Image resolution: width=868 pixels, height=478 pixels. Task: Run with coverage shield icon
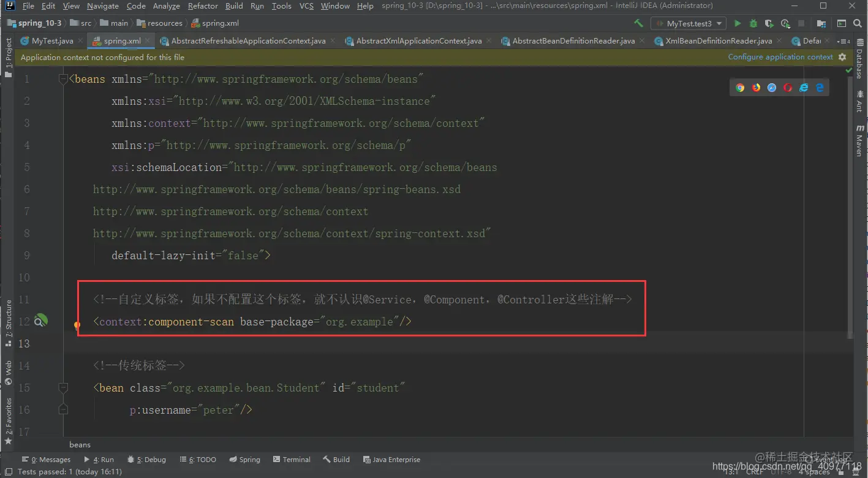769,23
